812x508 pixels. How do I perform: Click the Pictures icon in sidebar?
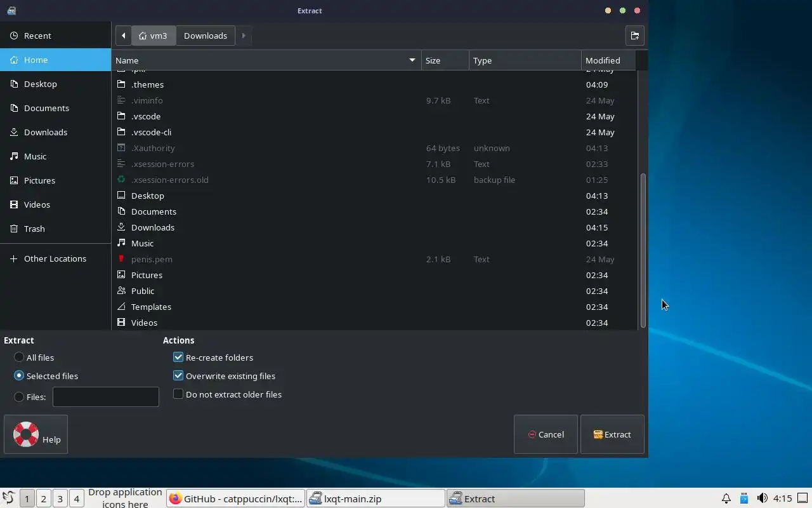[14, 180]
